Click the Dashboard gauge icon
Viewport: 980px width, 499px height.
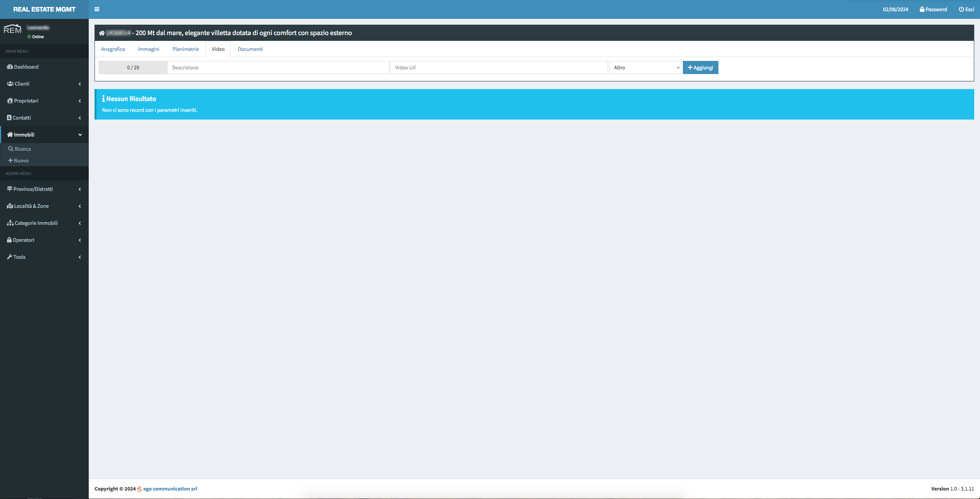(x=10, y=67)
